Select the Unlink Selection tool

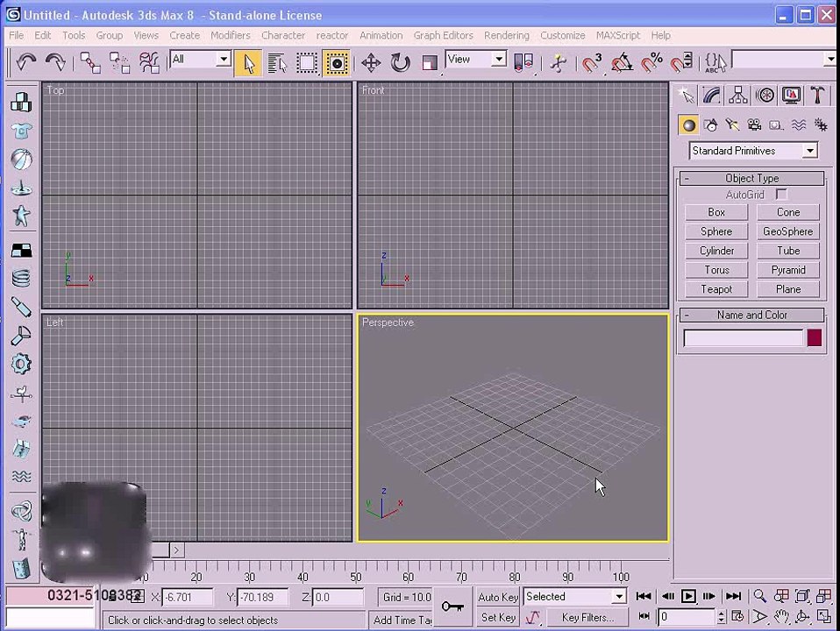[x=119, y=63]
